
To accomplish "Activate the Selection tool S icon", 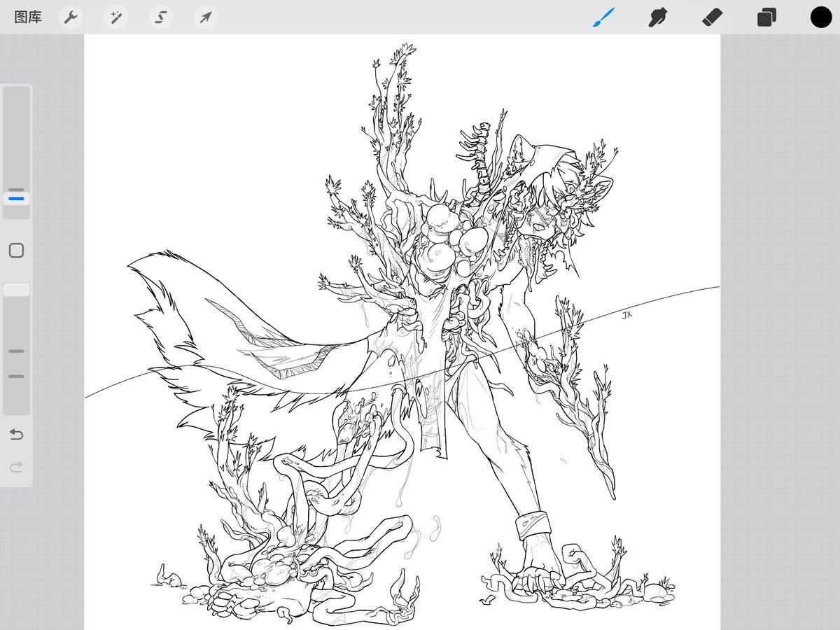I will pos(160,17).
